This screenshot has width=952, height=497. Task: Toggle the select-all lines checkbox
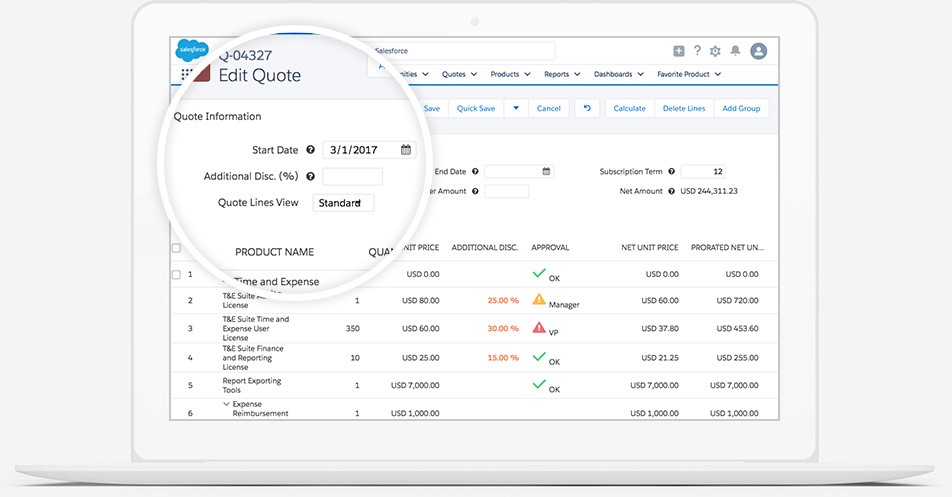tap(176, 248)
